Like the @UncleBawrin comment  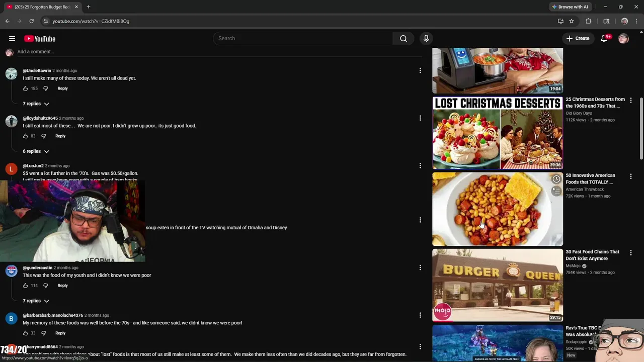(x=25, y=88)
